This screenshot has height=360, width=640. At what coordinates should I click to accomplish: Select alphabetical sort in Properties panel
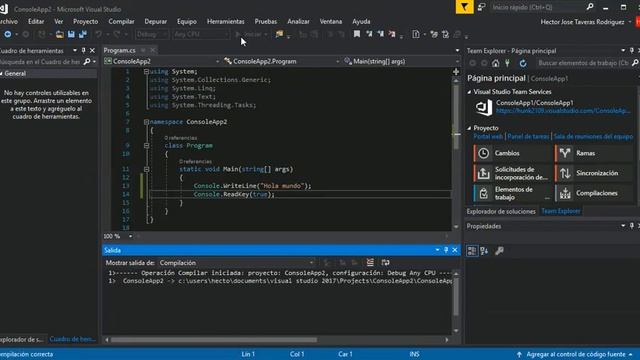(484, 251)
